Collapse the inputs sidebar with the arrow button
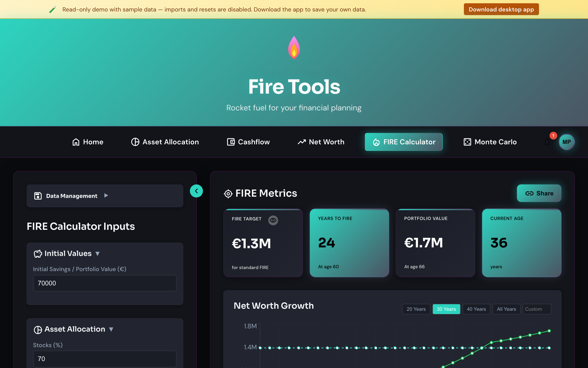The height and width of the screenshot is (368, 588). pos(196,191)
